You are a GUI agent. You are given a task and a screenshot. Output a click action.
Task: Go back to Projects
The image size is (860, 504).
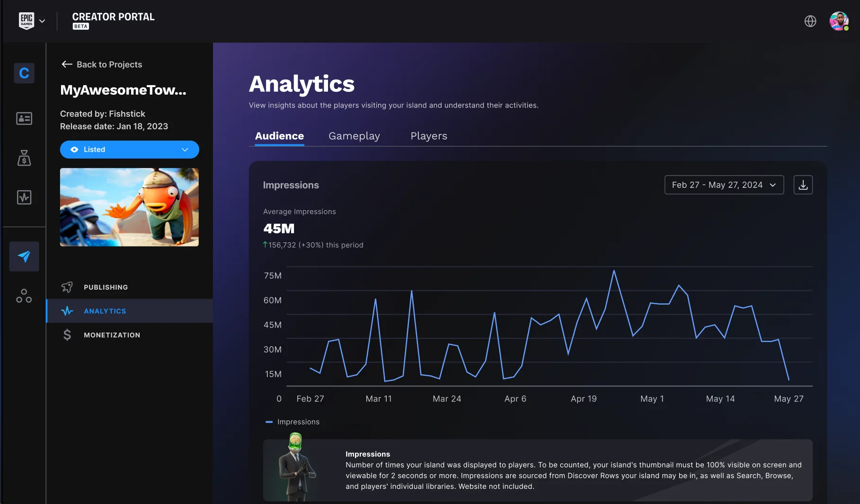point(102,64)
